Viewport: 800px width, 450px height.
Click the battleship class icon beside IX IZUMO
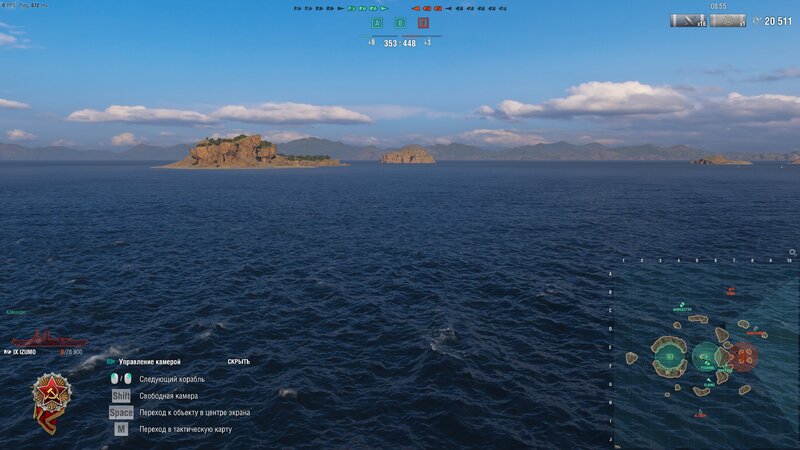click(x=7, y=352)
